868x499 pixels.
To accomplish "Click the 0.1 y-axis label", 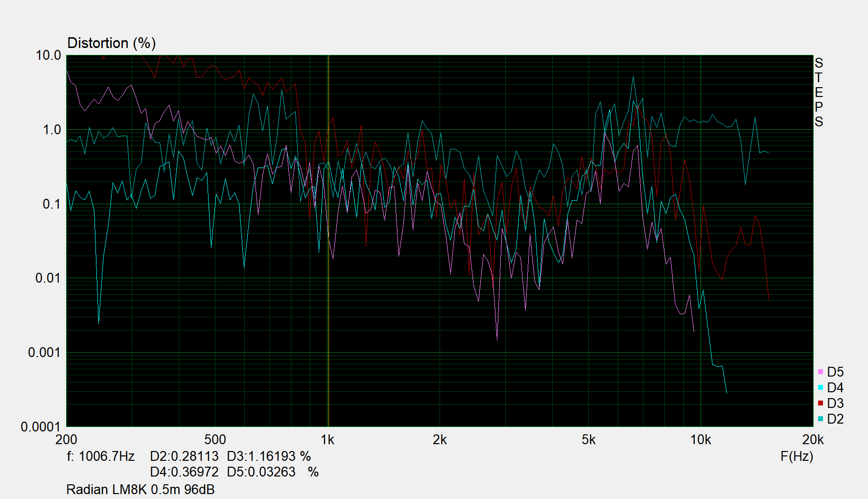I will pyautogui.click(x=52, y=204).
